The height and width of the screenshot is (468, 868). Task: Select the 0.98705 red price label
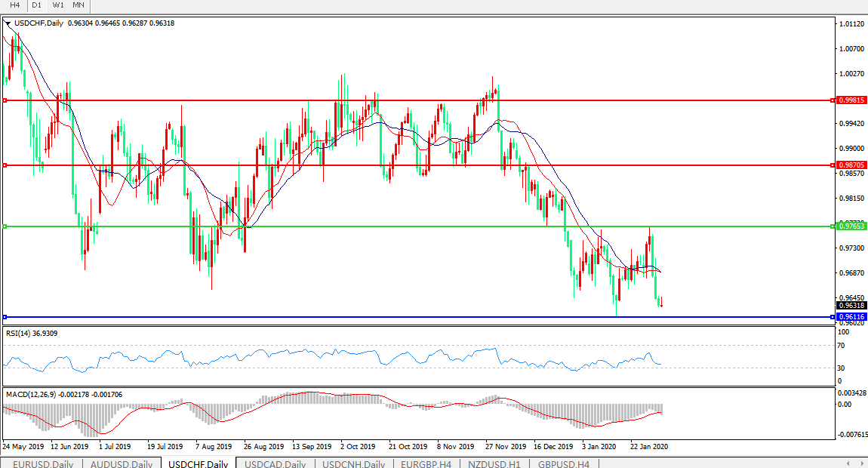pos(851,165)
